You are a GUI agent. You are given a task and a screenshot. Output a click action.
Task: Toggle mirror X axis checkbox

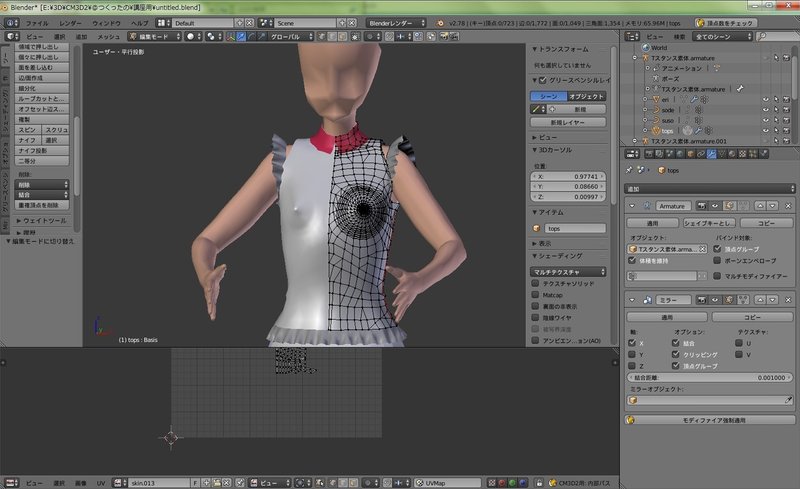pyautogui.click(x=632, y=343)
